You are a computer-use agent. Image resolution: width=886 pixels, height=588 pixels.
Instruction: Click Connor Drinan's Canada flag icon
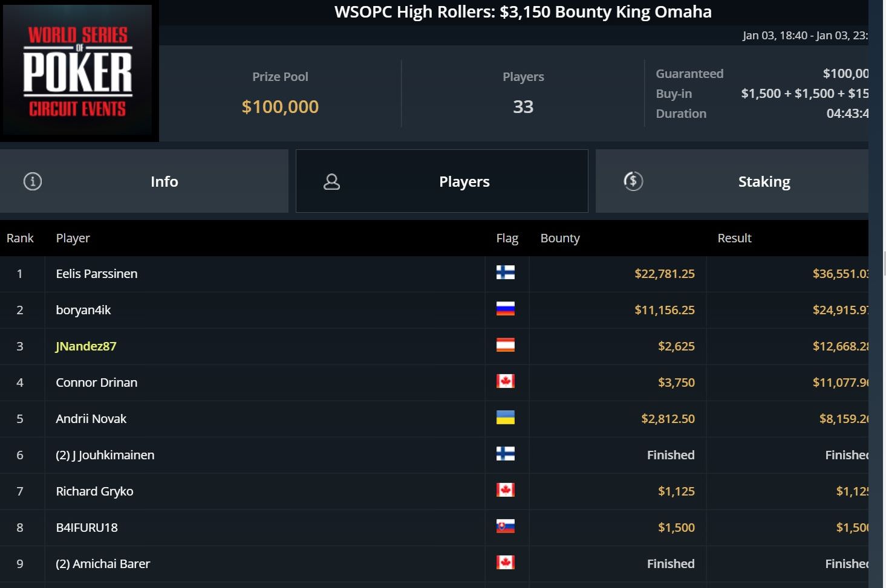click(x=505, y=382)
